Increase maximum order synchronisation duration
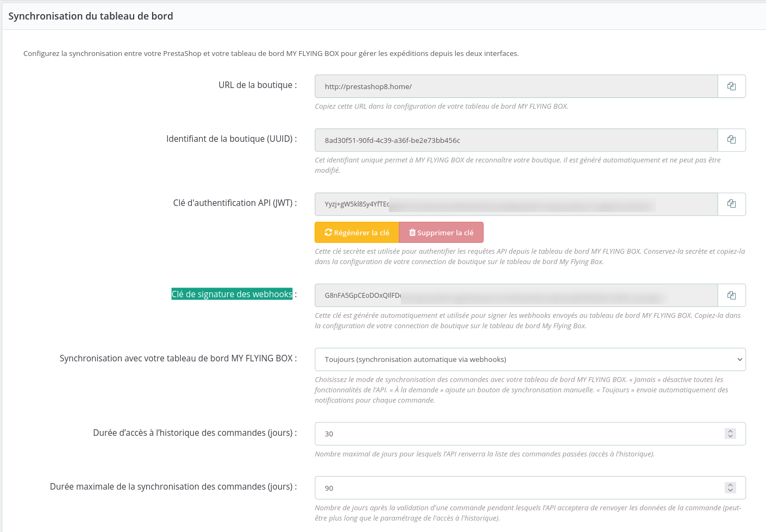The width and height of the screenshot is (766, 532). click(730, 485)
